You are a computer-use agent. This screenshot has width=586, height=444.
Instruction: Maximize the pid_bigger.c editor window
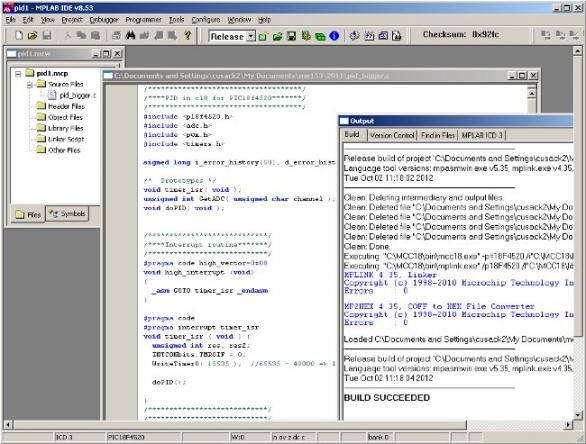click(x=522, y=75)
